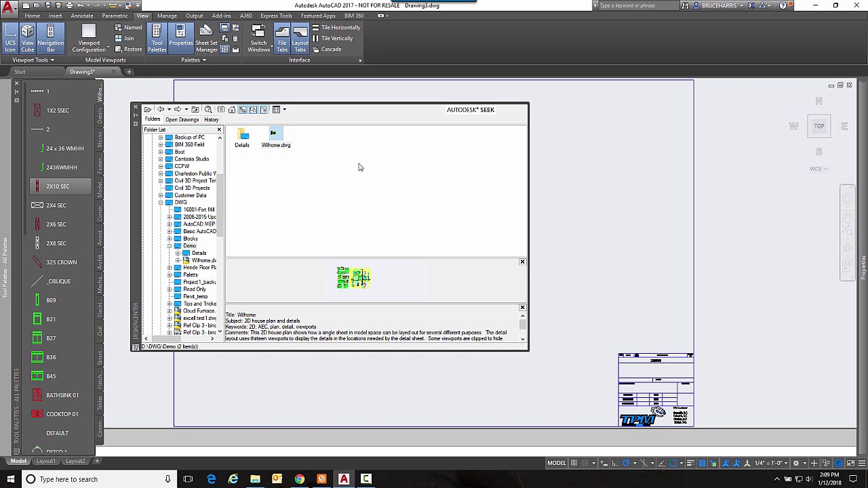The width and height of the screenshot is (868, 488).
Task: Expand the Palettes panel
Action: pos(193,60)
